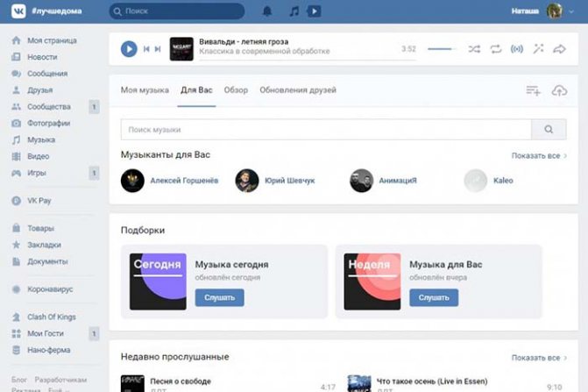Listen to Музыка для Вас playlist
The image size is (588, 392).
click(434, 297)
